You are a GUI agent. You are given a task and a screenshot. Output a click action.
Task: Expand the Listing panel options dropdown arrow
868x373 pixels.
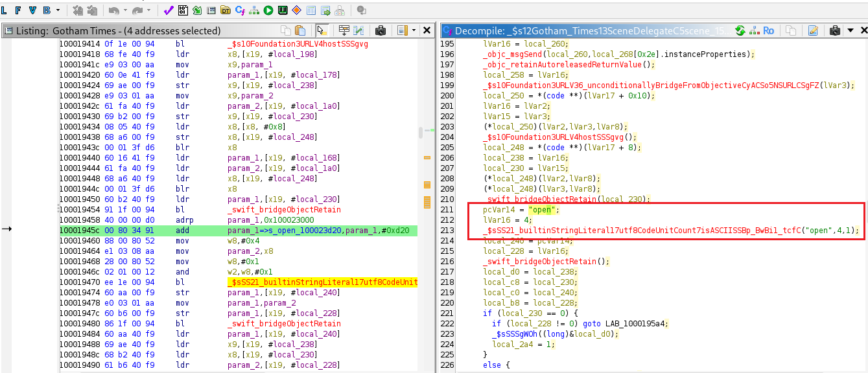click(x=414, y=30)
